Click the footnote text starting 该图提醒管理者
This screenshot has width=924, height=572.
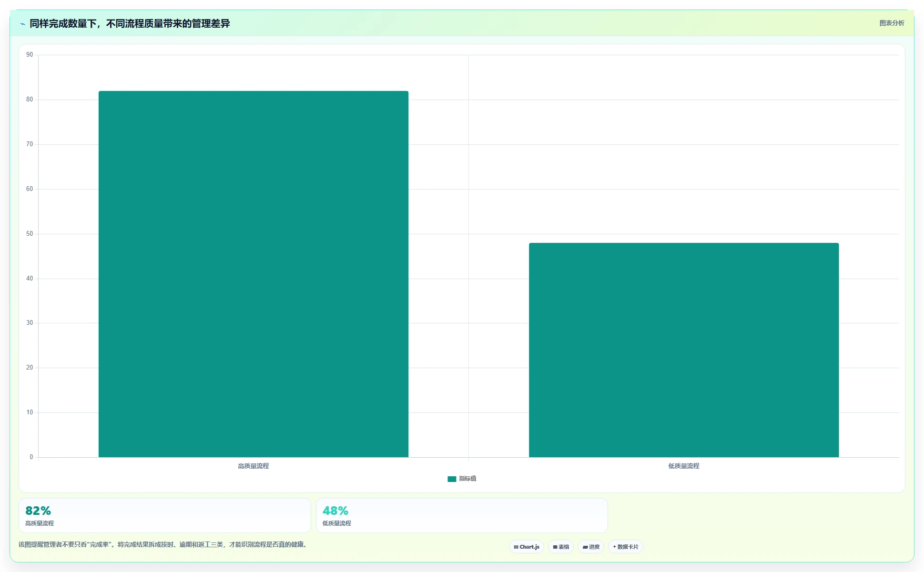coord(162,544)
